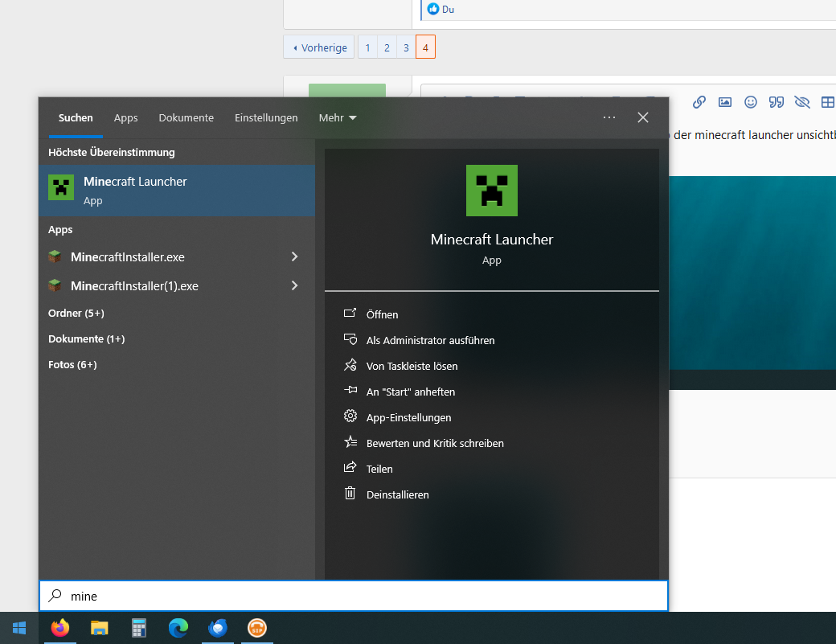Viewport: 836px width, 644px height.
Task: Click Teilen in the app actions
Action: point(379,470)
